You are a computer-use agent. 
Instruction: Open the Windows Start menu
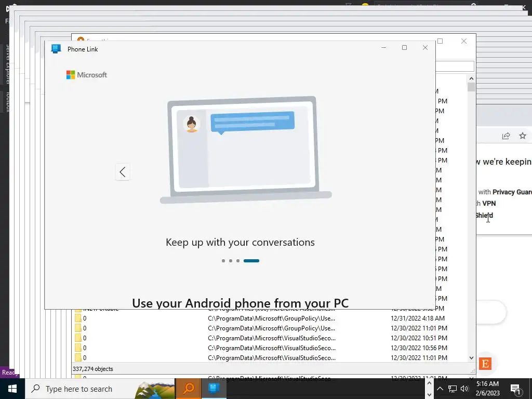pos(12,389)
